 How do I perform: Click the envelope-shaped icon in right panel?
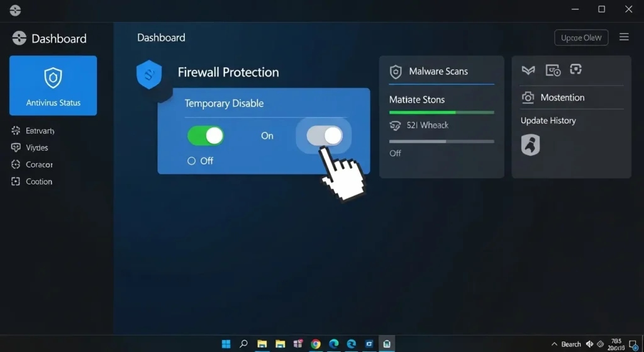528,71
